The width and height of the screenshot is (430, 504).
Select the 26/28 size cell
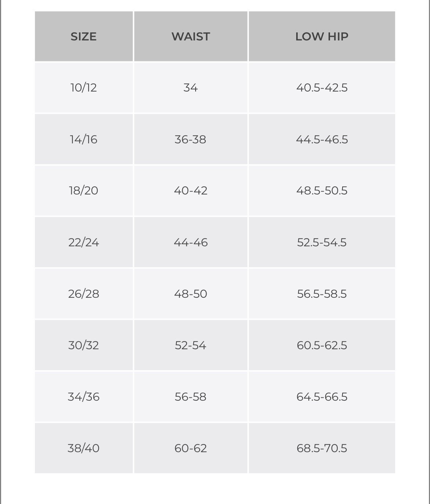click(84, 294)
